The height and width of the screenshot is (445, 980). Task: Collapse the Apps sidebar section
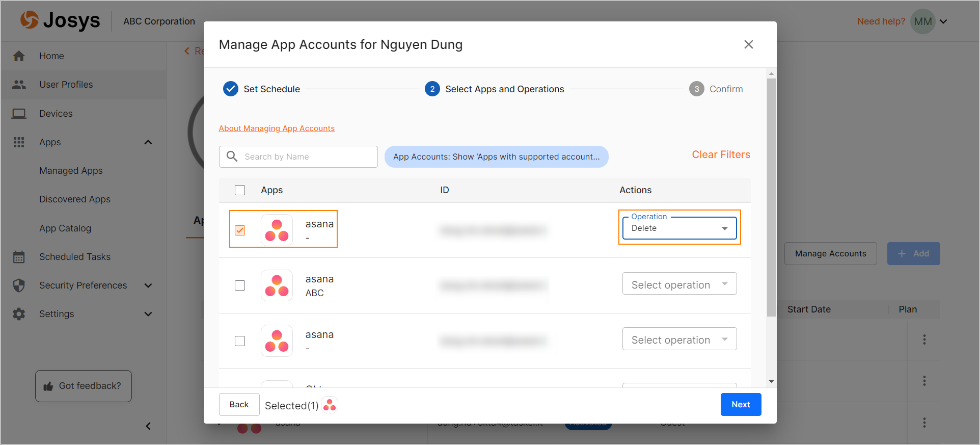pyautogui.click(x=148, y=142)
